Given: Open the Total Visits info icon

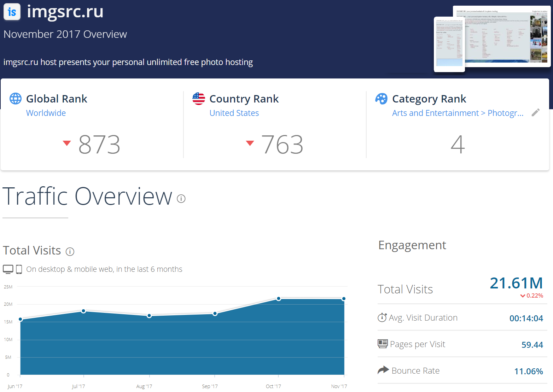Looking at the screenshot, I should click(x=70, y=252).
